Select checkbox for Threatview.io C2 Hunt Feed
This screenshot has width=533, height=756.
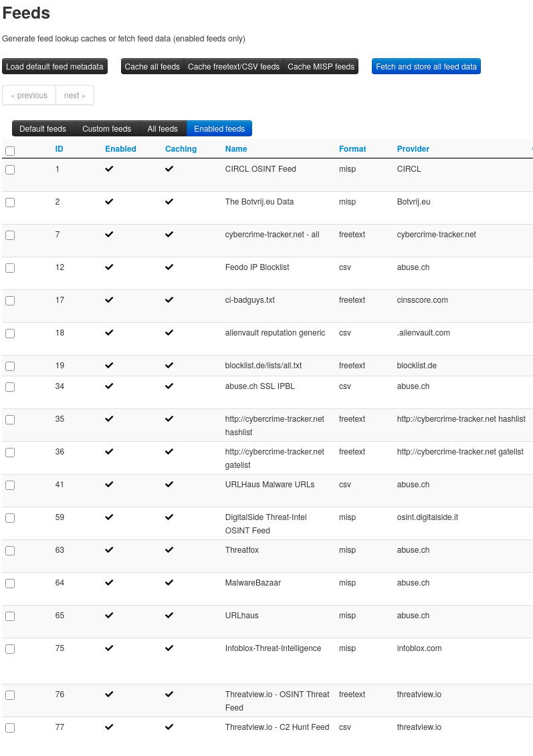(x=10, y=728)
